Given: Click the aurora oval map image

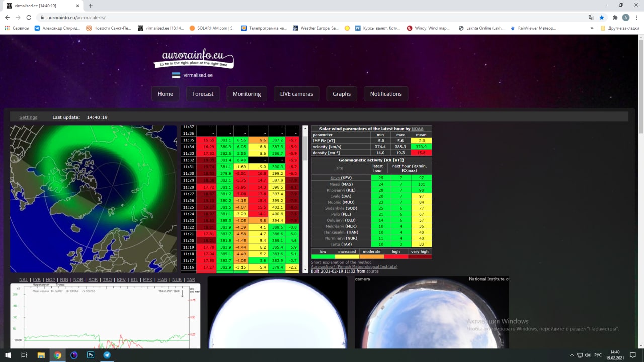Looking at the screenshot, I should [94, 199].
